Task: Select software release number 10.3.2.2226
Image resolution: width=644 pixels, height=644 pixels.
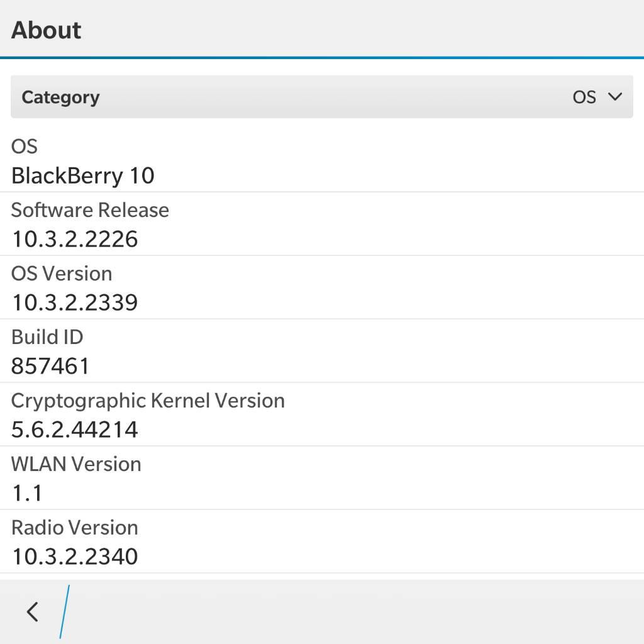Action: point(75,239)
